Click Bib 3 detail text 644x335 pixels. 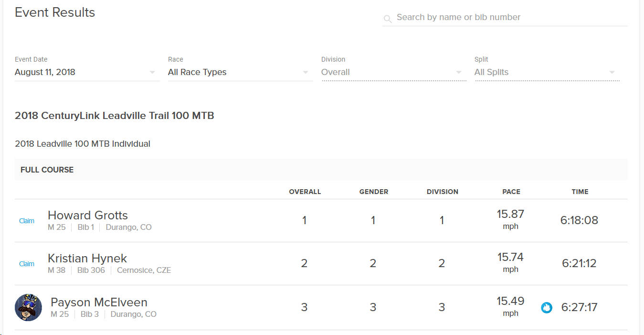[90, 314]
